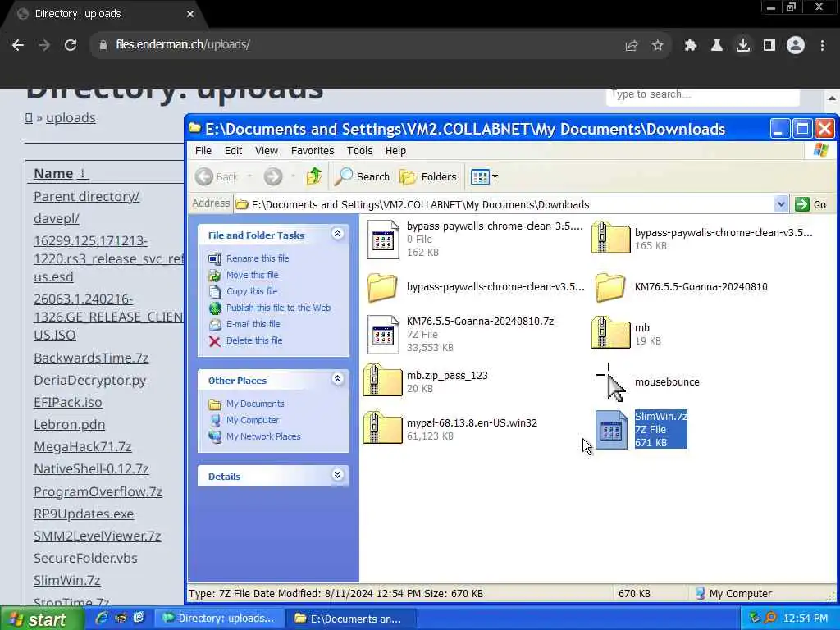Screen dimensions: 840x630
Task: Click Chrome URL bar files.enderman.ch
Action: 183,45
